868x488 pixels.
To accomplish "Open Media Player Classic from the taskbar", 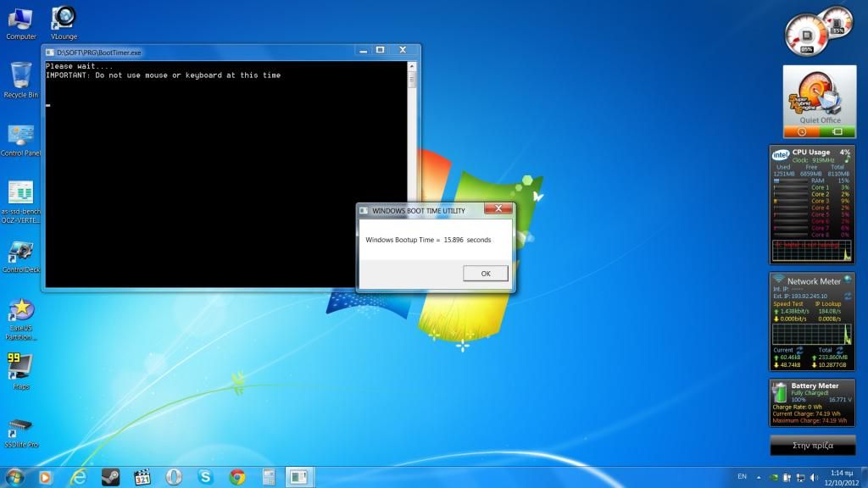I will (x=142, y=477).
